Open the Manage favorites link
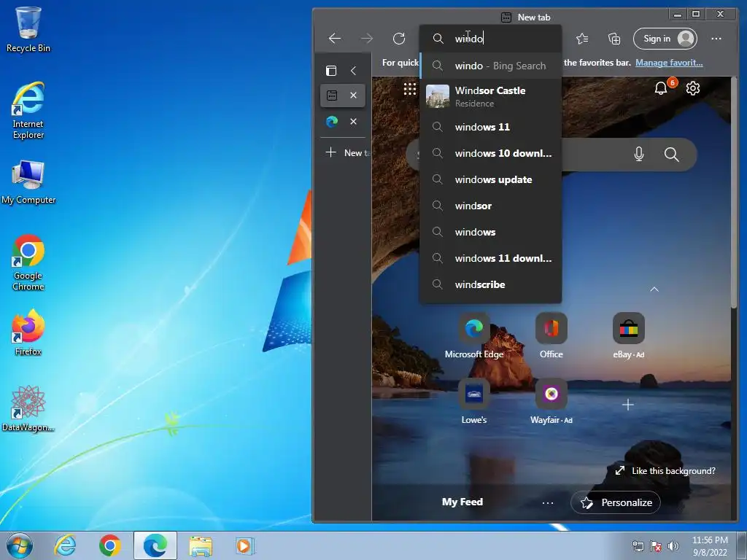Image resolution: width=747 pixels, height=560 pixels. coord(669,63)
